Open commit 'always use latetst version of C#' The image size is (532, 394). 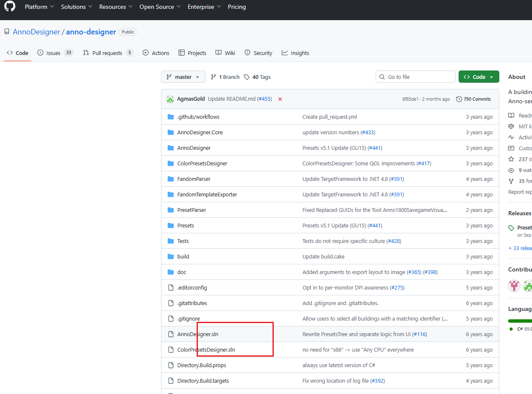click(339, 365)
